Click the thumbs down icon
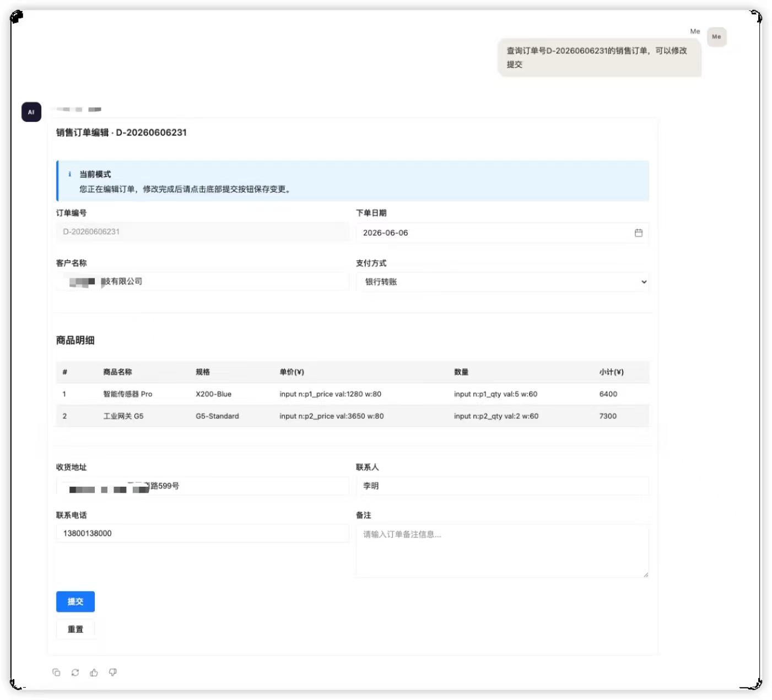Viewport: 772px width, 700px height. tap(112, 672)
